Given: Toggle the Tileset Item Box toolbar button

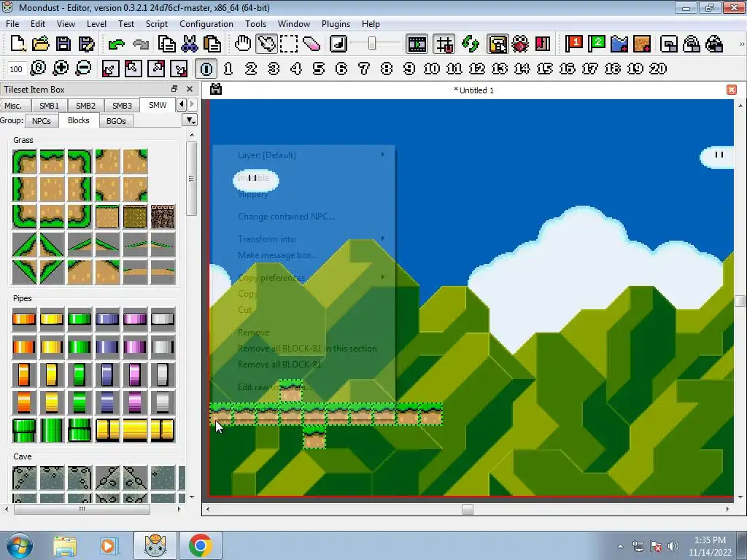Looking at the screenshot, I should click(498, 44).
